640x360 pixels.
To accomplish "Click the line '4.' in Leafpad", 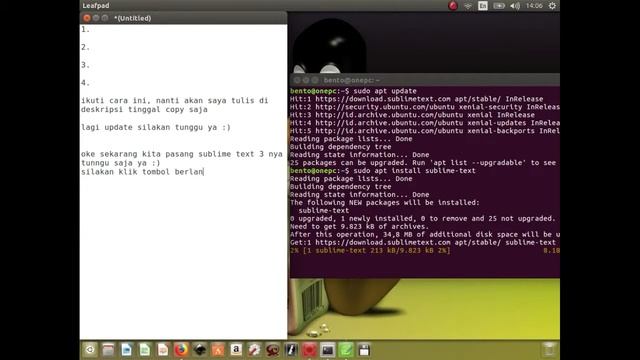I will click(85, 83).
